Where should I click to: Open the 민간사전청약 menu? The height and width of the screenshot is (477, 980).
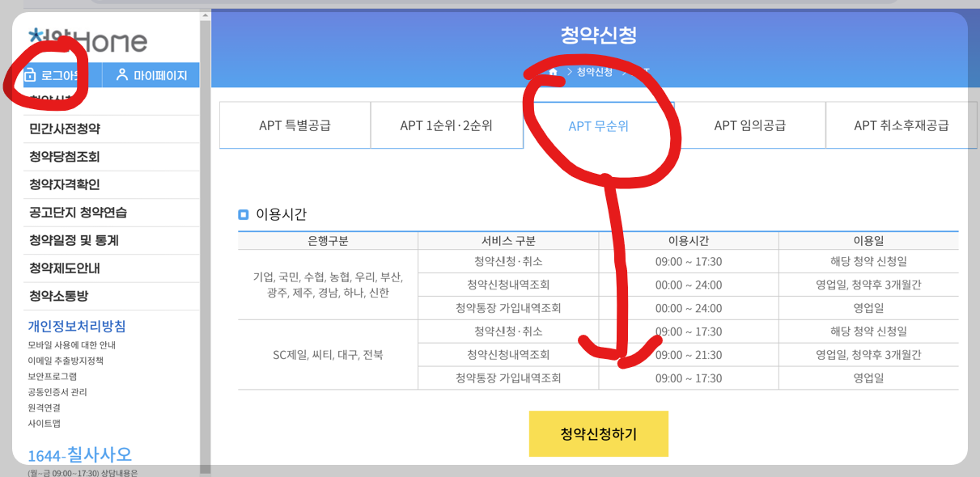(x=65, y=129)
